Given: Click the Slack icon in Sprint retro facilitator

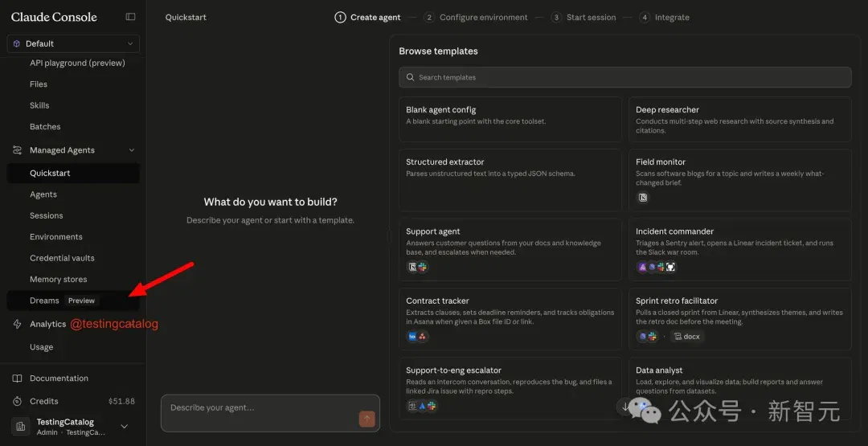Looking at the screenshot, I should point(652,337).
